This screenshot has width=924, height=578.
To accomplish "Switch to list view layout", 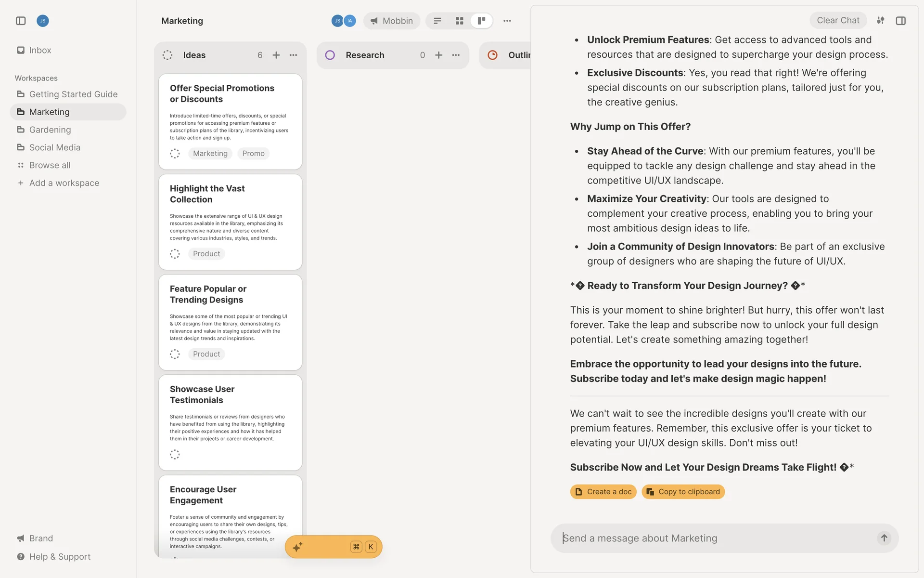I will pyautogui.click(x=437, y=21).
